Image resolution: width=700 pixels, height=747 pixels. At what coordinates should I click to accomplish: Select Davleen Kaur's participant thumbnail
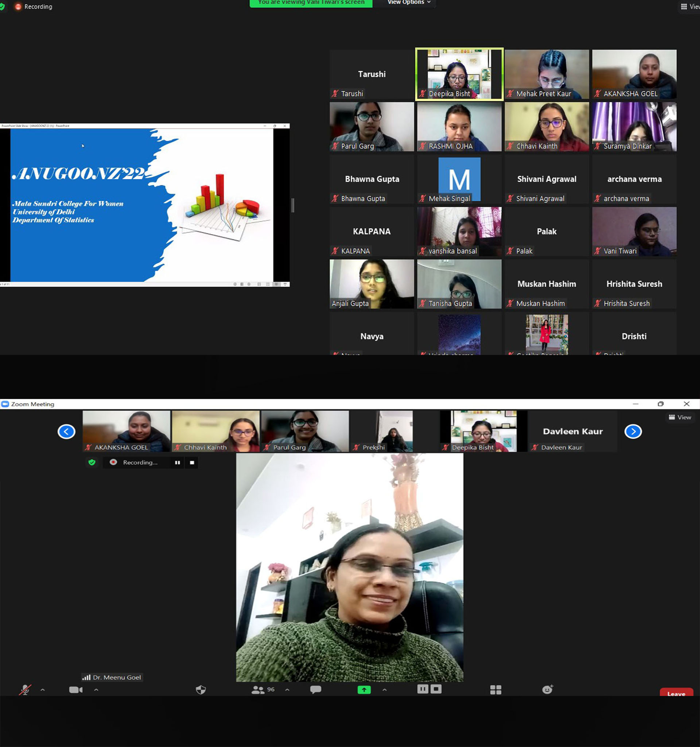coord(572,431)
